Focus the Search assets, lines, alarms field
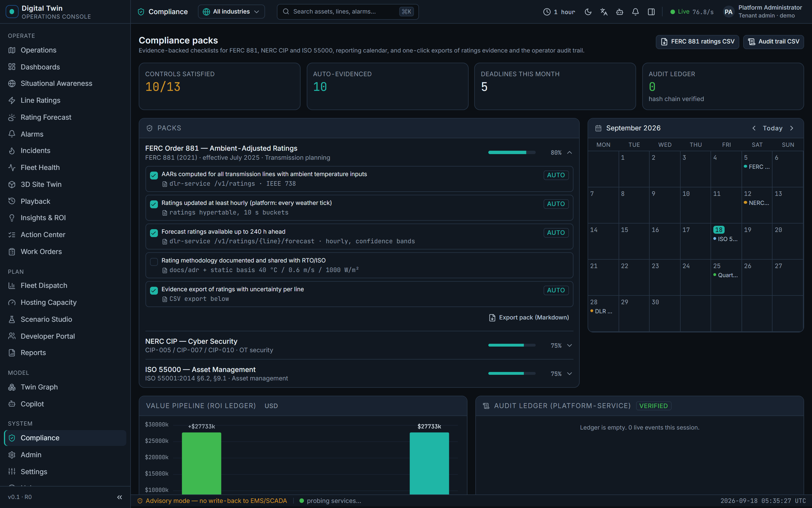Image resolution: width=812 pixels, height=508 pixels. [x=348, y=12]
